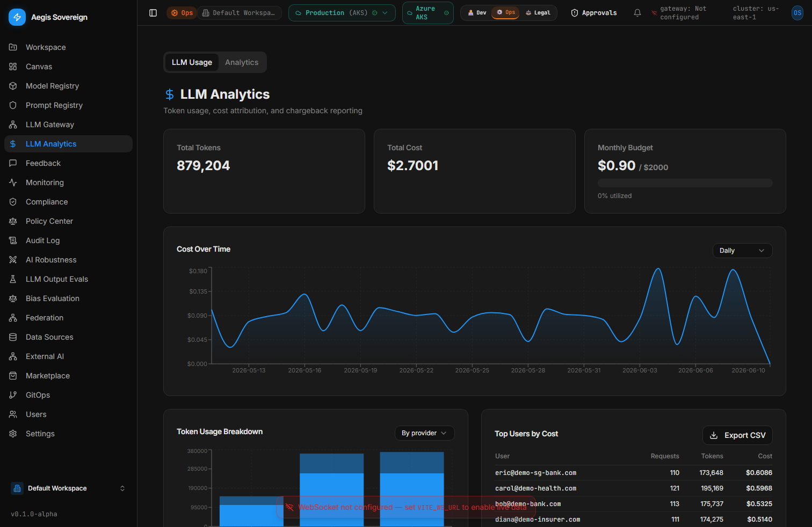The image size is (812, 527).
Task: Open the Production (AKS) environment dropdown
Action: [342, 13]
